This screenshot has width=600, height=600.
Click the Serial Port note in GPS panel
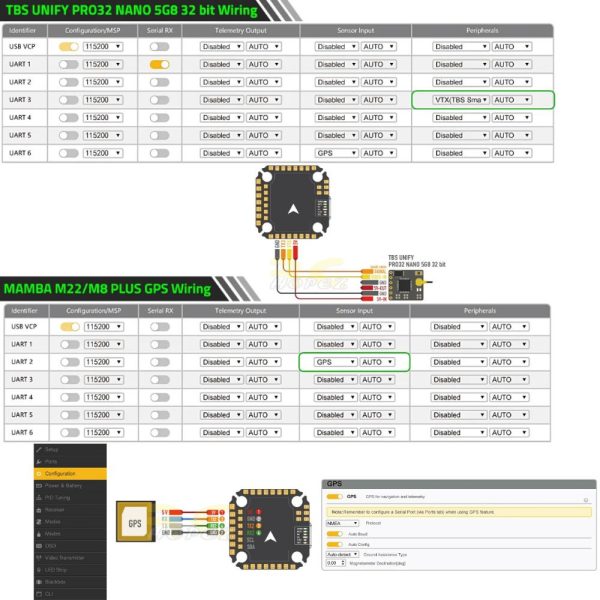[x=459, y=512]
